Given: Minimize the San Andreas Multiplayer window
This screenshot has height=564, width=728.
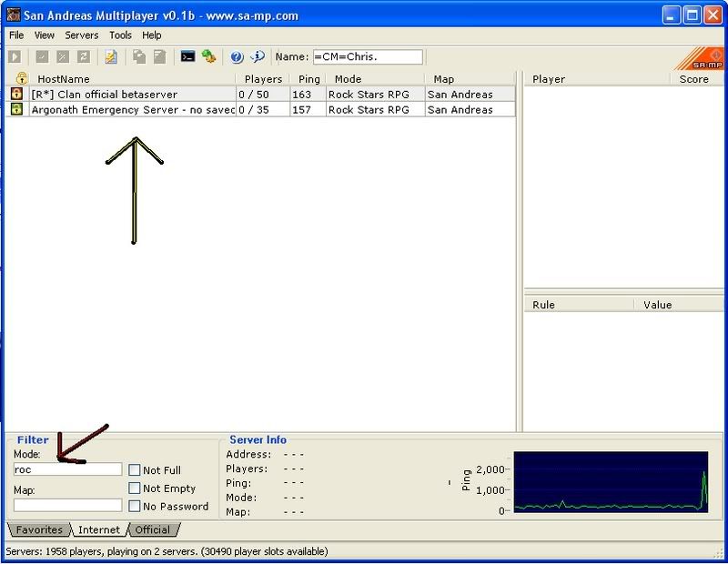Looking at the screenshot, I should [671, 15].
